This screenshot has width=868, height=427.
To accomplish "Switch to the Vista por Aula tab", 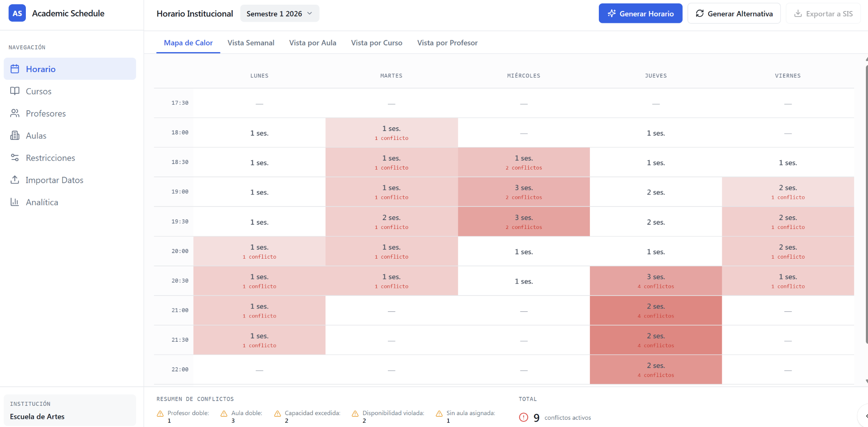I will 313,43.
